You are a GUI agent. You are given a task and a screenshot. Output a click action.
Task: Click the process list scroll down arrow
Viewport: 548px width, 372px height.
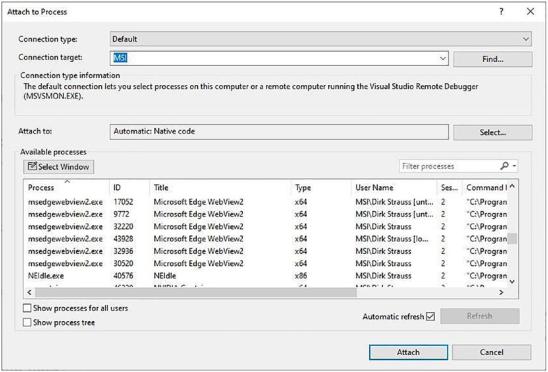click(512, 281)
